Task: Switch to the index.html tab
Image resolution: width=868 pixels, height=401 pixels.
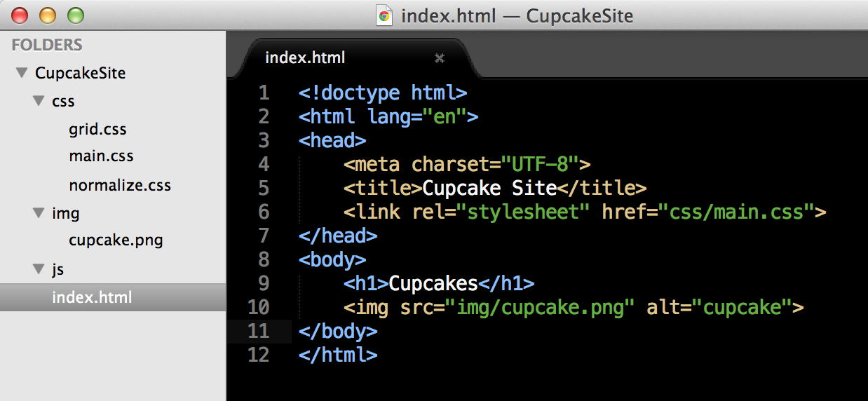Action: [x=305, y=58]
